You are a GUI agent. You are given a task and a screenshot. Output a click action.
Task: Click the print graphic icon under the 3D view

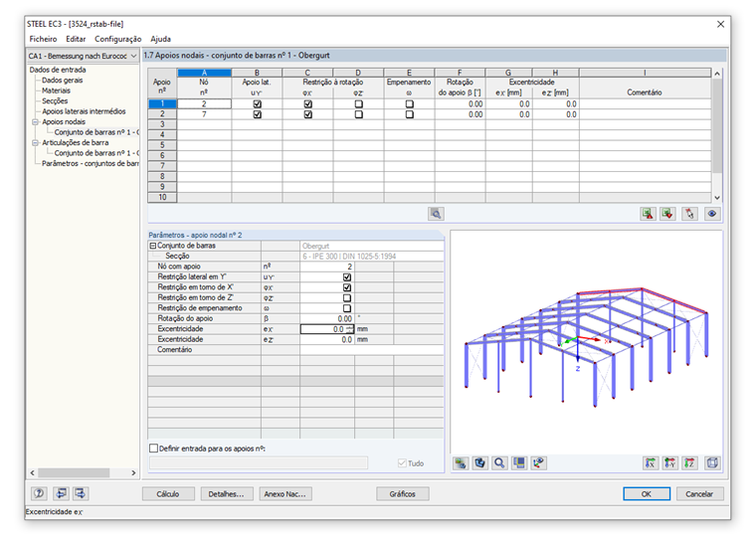tap(461, 463)
